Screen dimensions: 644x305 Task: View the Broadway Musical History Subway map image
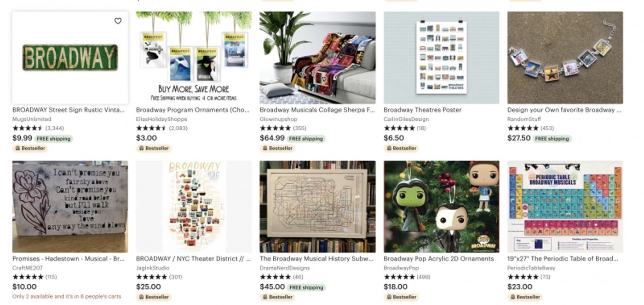coord(317,206)
